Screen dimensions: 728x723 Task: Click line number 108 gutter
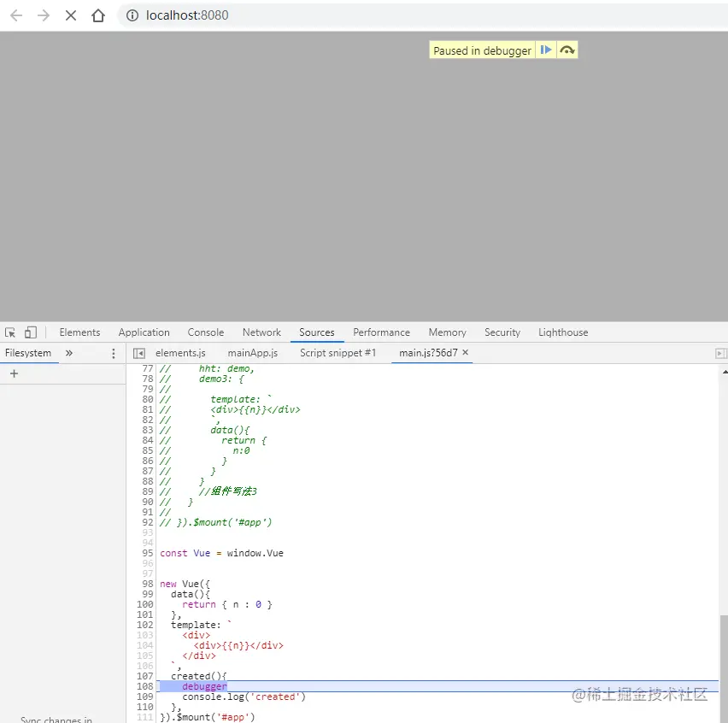click(x=145, y=686)
